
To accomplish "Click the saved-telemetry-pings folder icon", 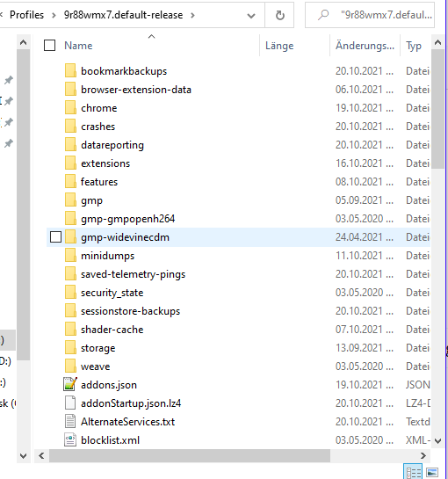I will coord(70,274).
